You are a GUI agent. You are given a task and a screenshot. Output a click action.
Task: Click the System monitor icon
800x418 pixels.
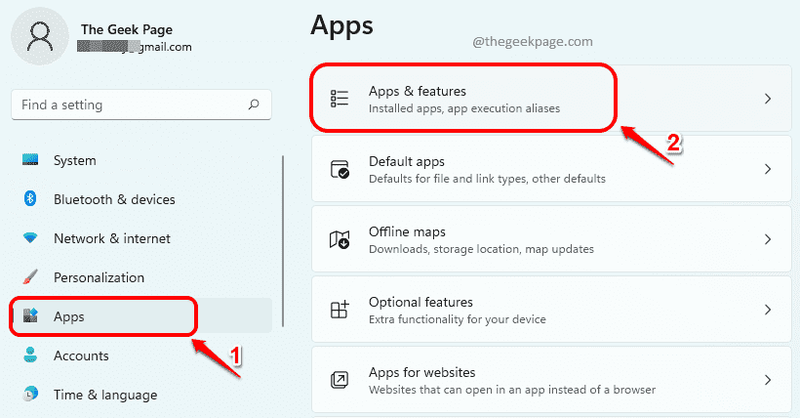click(x=30, y=160)
